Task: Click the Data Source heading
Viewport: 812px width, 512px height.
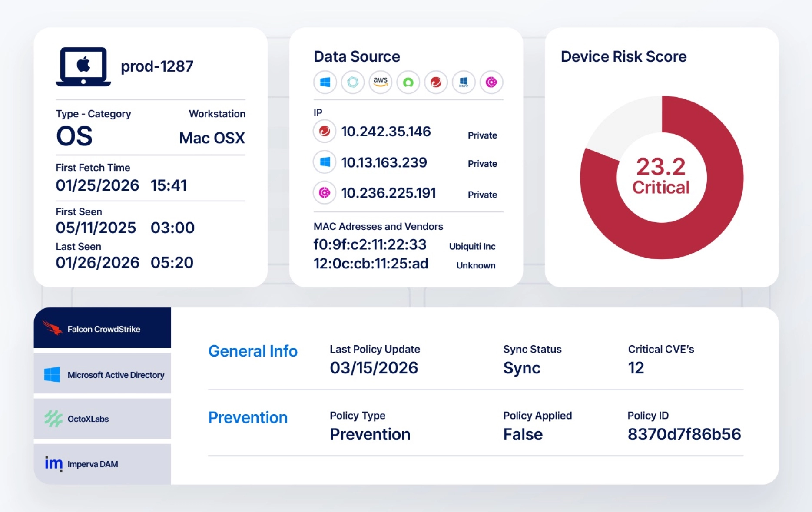Action: (x=357, y=56)
